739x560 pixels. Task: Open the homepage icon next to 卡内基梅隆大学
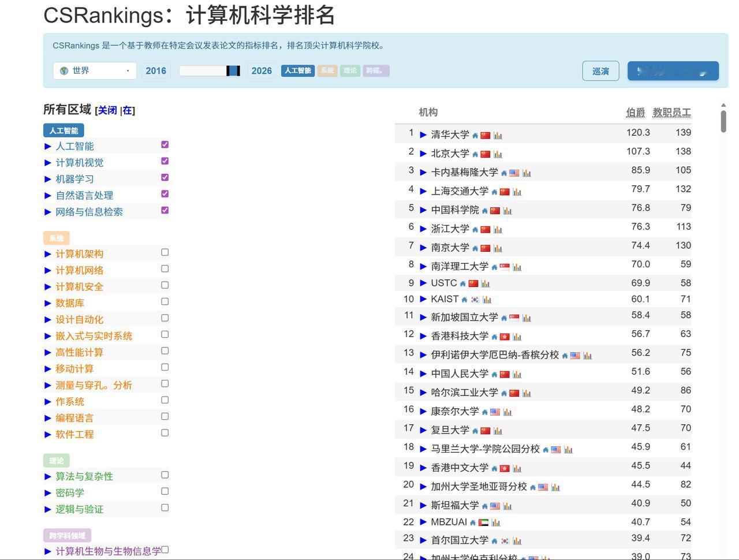coord(504,173)
